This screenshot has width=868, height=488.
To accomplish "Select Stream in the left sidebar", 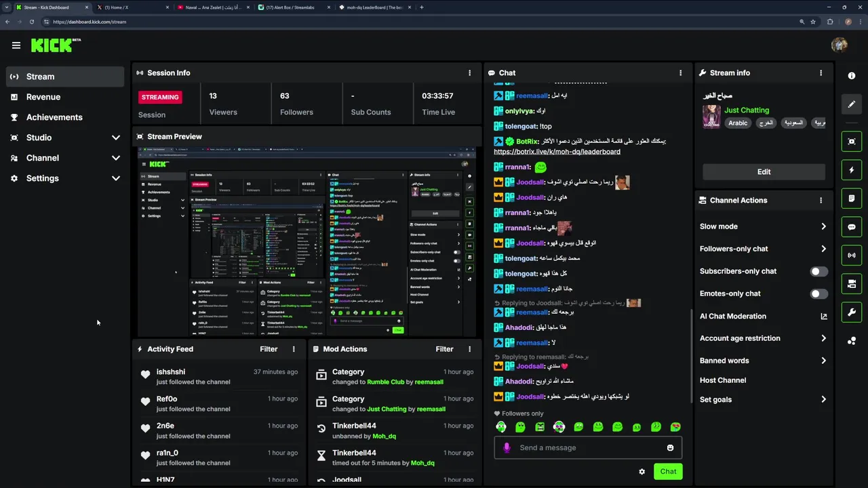I will (65, 77).
